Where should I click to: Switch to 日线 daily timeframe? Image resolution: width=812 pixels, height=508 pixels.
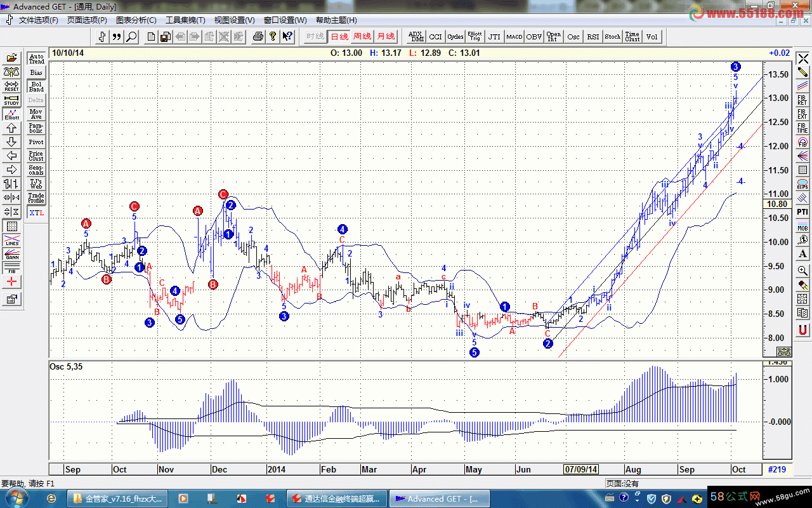(339, 37)
